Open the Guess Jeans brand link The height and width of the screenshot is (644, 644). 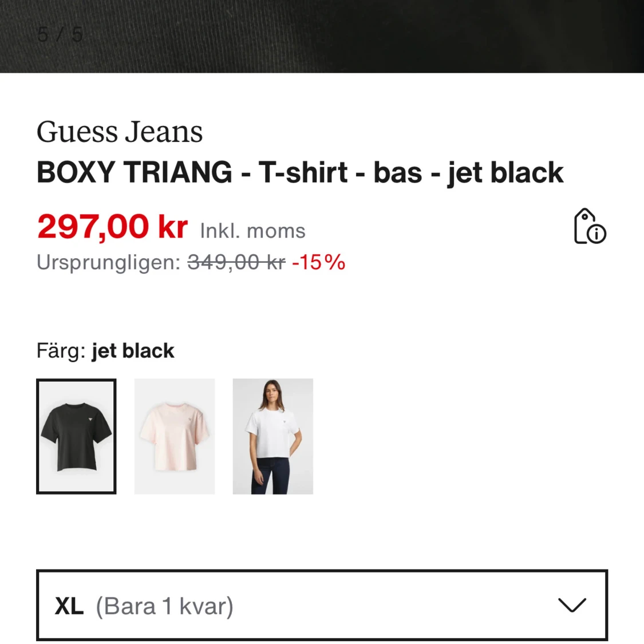tap(120, 132)
